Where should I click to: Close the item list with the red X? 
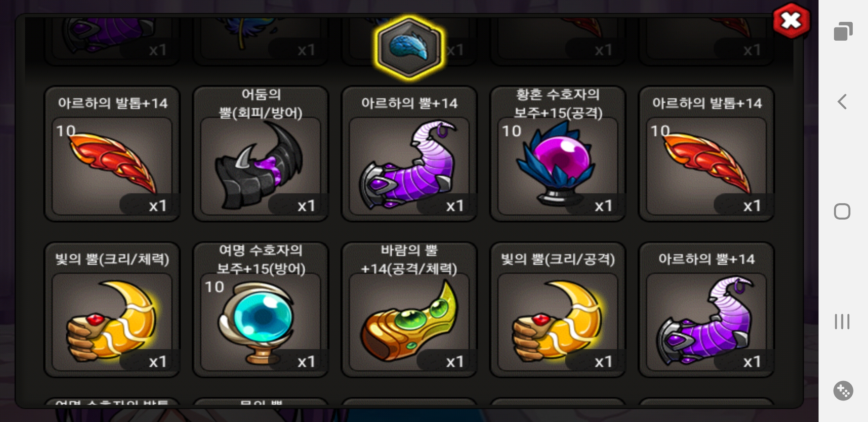(x=791, y=21)
